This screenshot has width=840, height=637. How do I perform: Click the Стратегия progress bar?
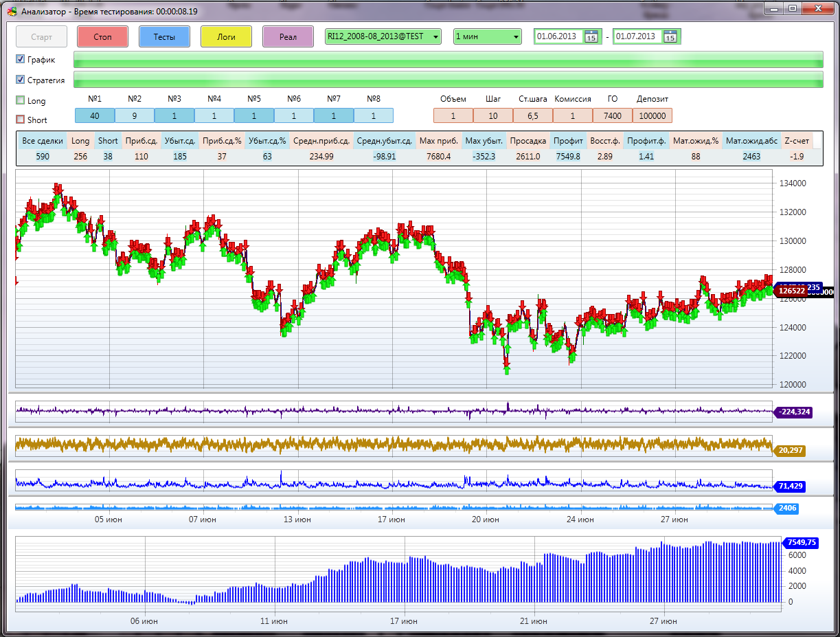448,79
